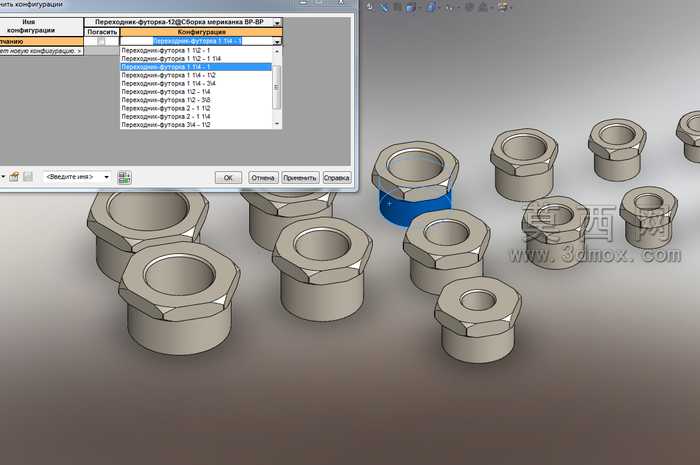The height and width of the screenshot is (465, 700).
Task: Click the Конфигурация column header
Action: point(201,32)
